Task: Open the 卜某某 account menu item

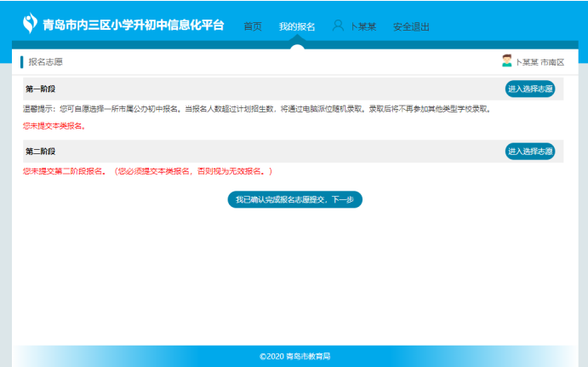Action: [x=364, y=26]
